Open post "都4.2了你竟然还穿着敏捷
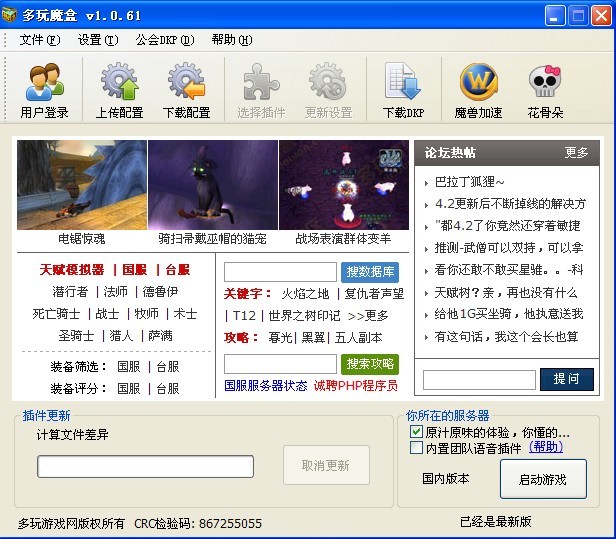616x539 pixels. [x=508, y=226]
